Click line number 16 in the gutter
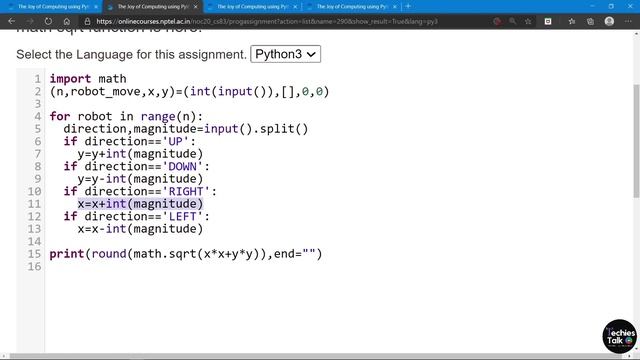640x360 pixels. coord(34,267)
